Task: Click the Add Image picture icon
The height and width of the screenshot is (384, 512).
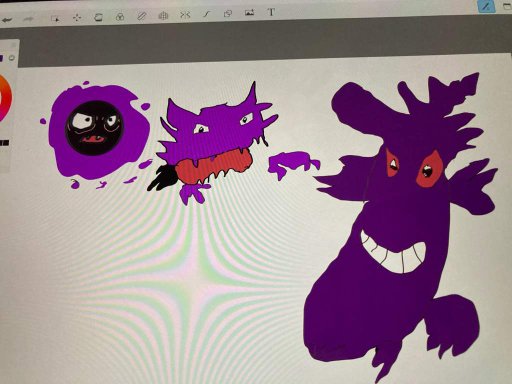Action: click(249, 13)
